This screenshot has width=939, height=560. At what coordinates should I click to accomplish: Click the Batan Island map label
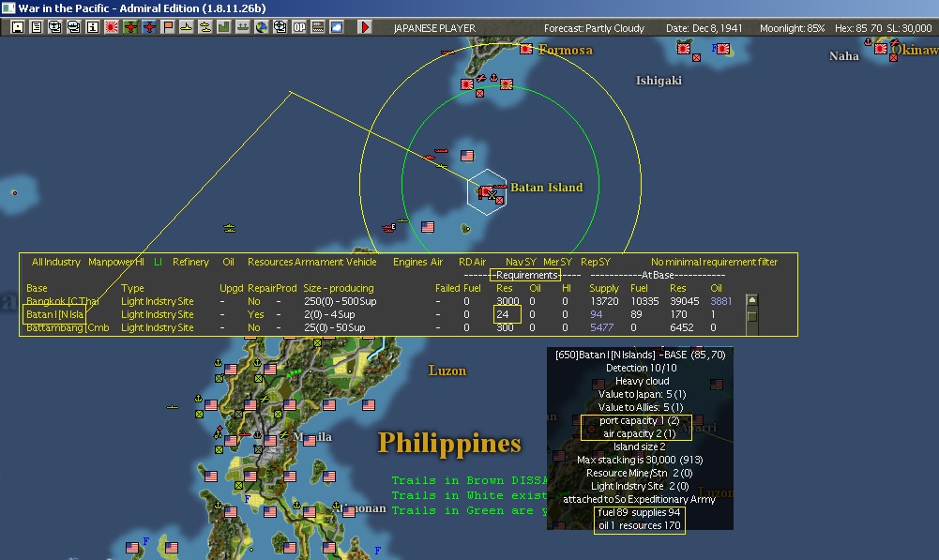[546, 188]
